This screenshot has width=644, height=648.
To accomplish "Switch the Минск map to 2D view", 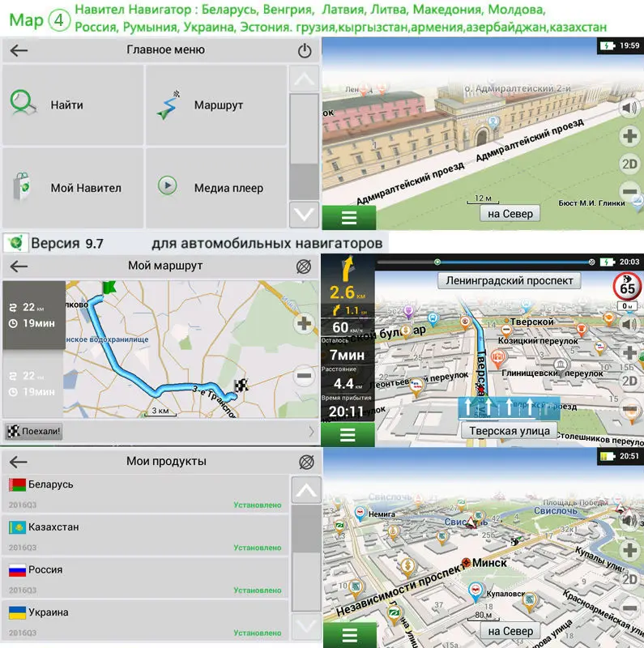I will (629, 579).
